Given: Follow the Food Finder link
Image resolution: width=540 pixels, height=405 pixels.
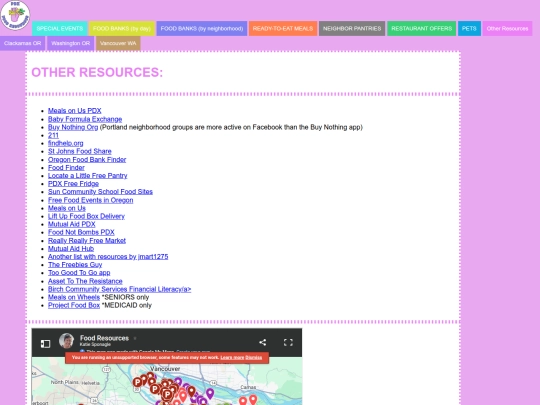Looking at the screenshot, I should point(66,168).
